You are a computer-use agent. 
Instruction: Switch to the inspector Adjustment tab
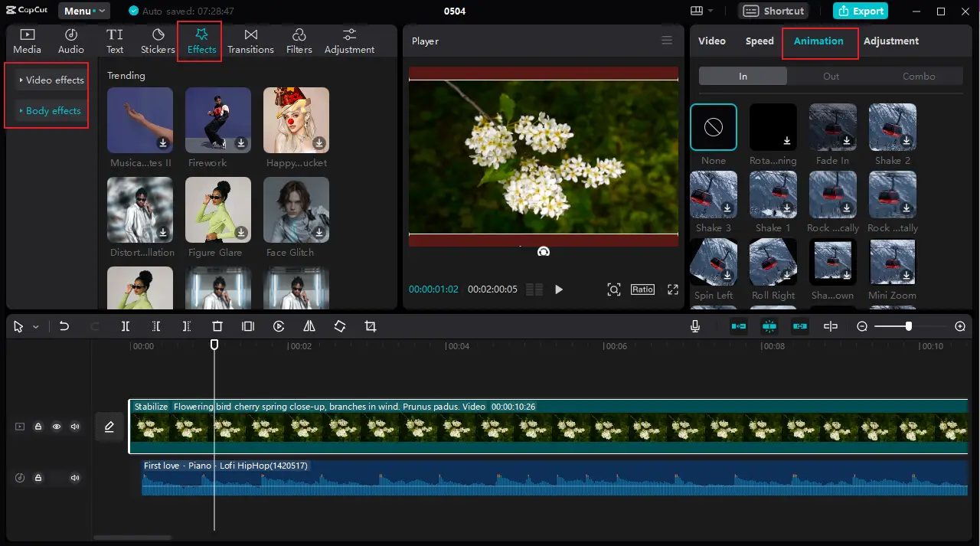click(891, 41)
